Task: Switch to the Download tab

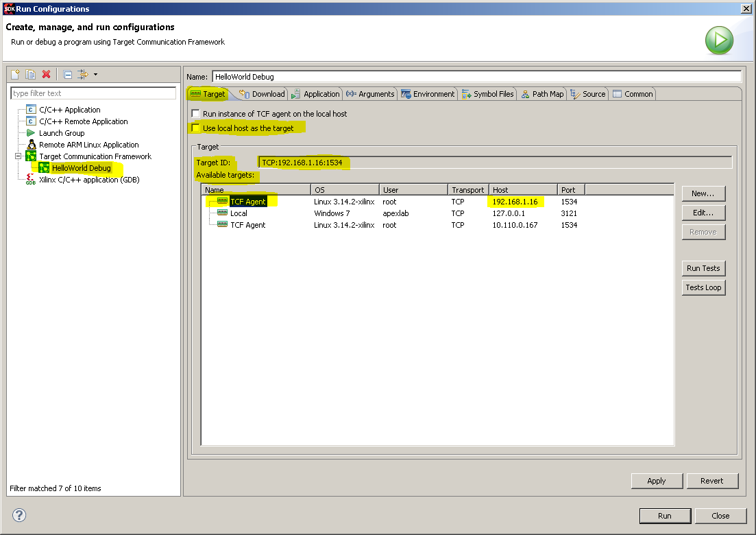Action: (263, 94)
